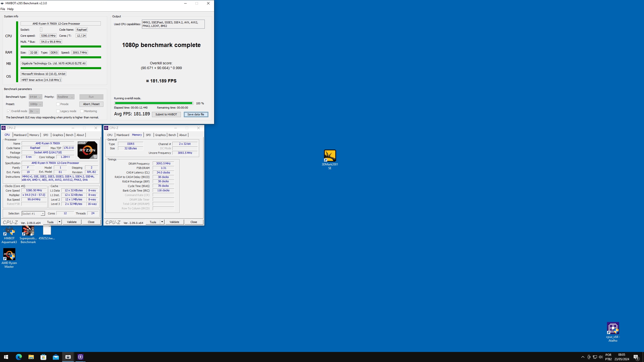Click the right CPU-Z window title icon
The height and width of the screenshot is (362, 644).
click(106, 128)
